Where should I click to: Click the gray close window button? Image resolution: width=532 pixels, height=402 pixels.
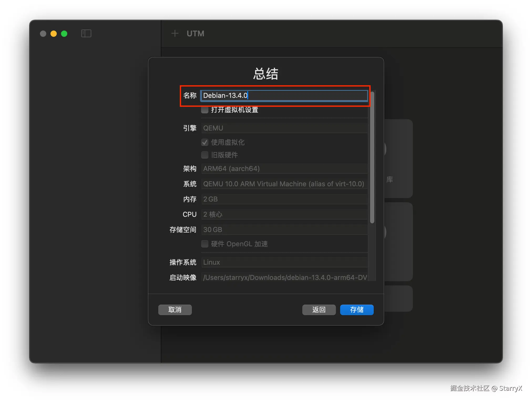tap(43, 34)
